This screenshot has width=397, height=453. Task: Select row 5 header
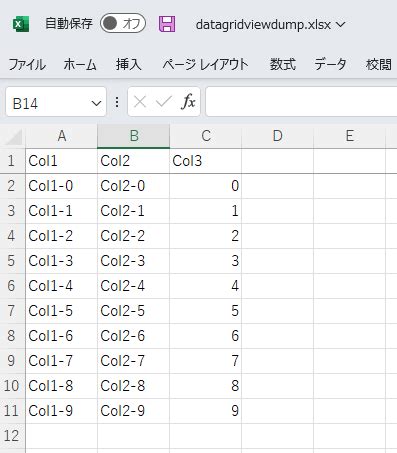tap(12, 261)
